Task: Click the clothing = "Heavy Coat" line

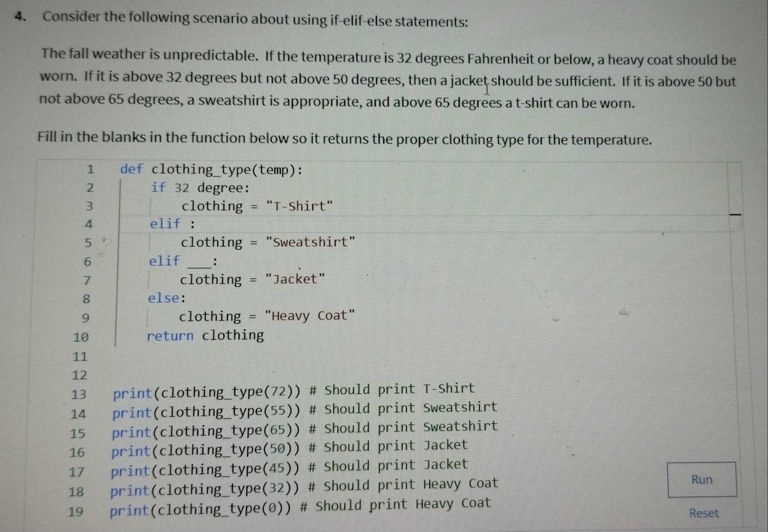Action: point(266,316)
